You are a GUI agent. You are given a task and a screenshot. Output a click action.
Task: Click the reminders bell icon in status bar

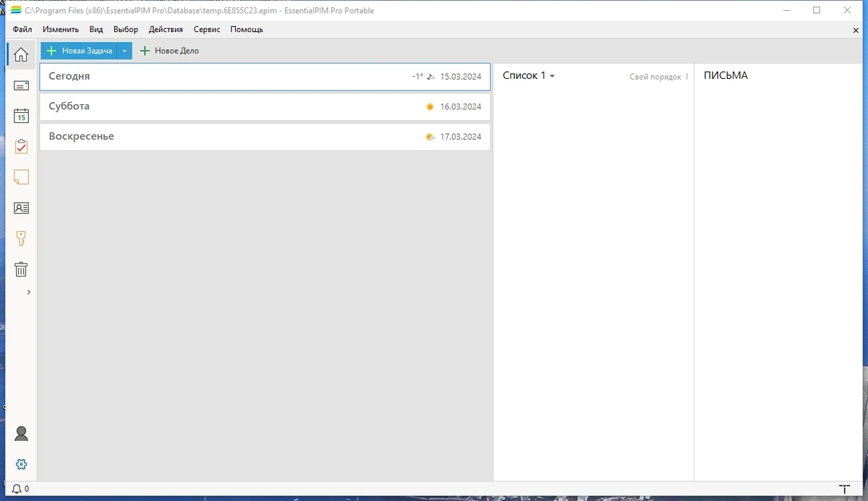coord(17,489)
